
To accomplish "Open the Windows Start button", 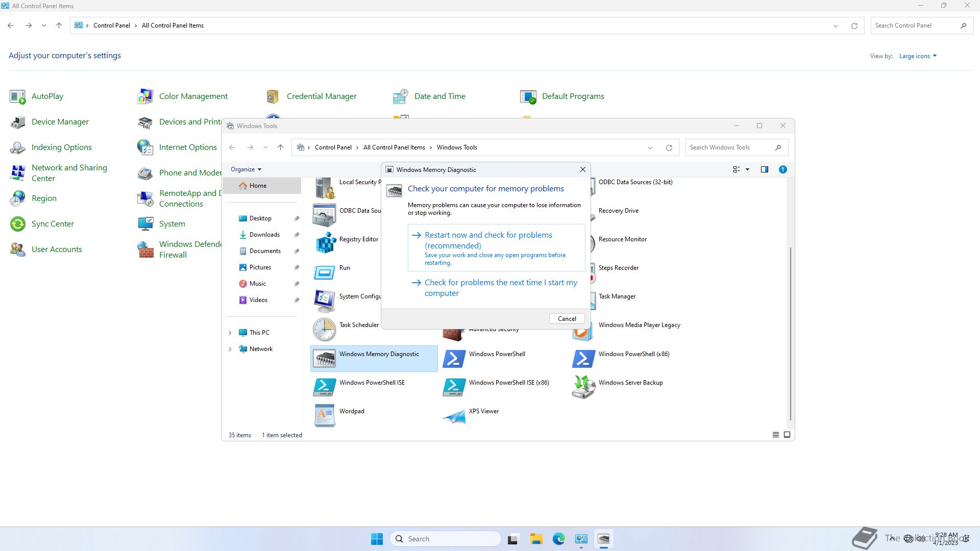I will click(377, 539).
